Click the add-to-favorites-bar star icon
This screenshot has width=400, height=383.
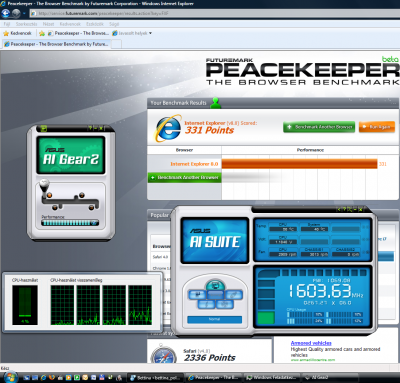point(42,33)
